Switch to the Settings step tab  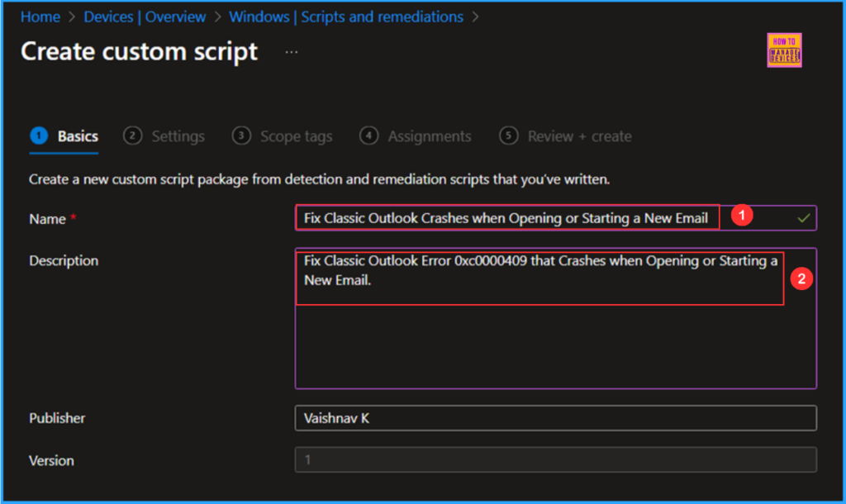[x=164, y=136]
